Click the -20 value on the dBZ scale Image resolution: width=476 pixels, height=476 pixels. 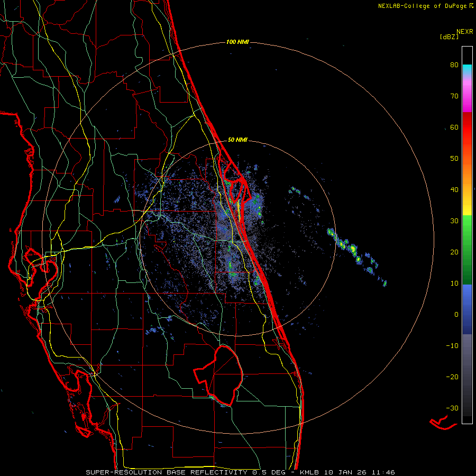452,377
